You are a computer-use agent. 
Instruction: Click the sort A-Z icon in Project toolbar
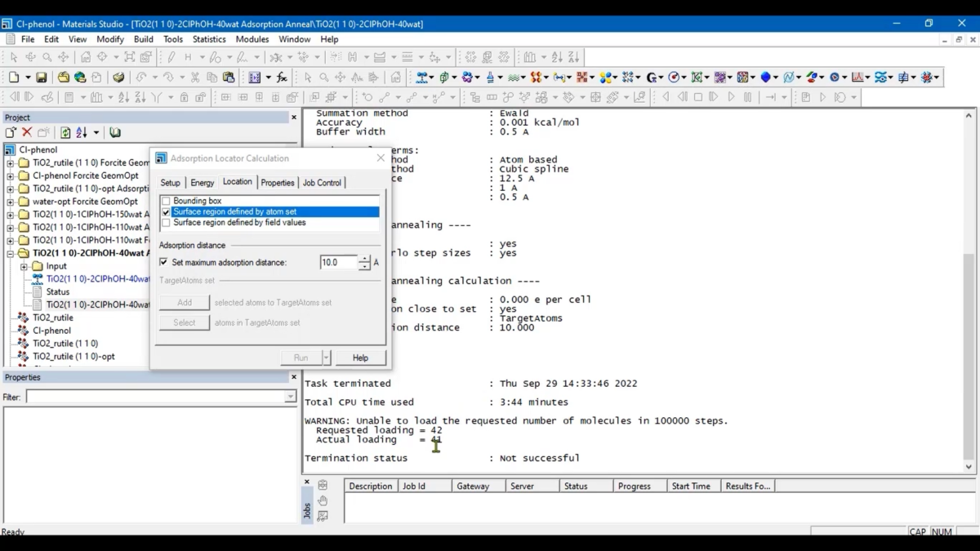pyautogui.click(x=82, y=132)
